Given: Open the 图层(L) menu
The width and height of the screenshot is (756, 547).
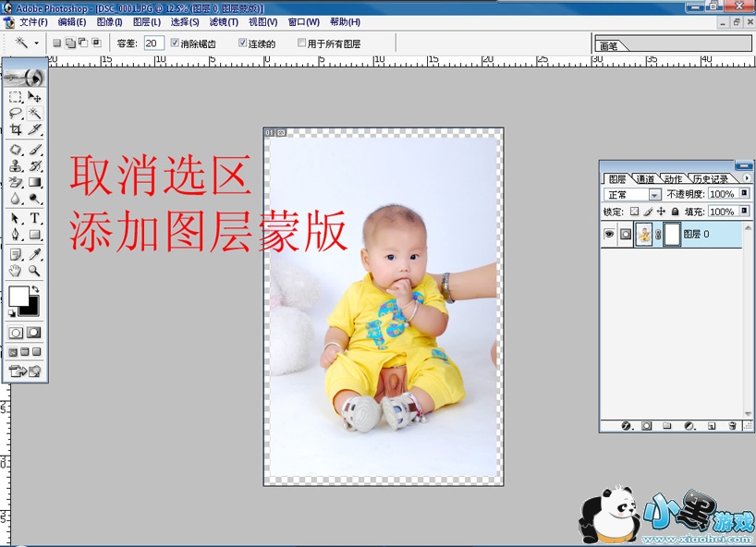Looking at the screenshot, I should [x=147, y=22].
